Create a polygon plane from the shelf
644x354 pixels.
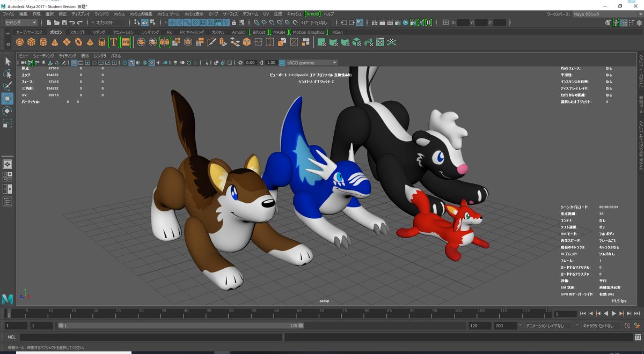click(66, 42)
